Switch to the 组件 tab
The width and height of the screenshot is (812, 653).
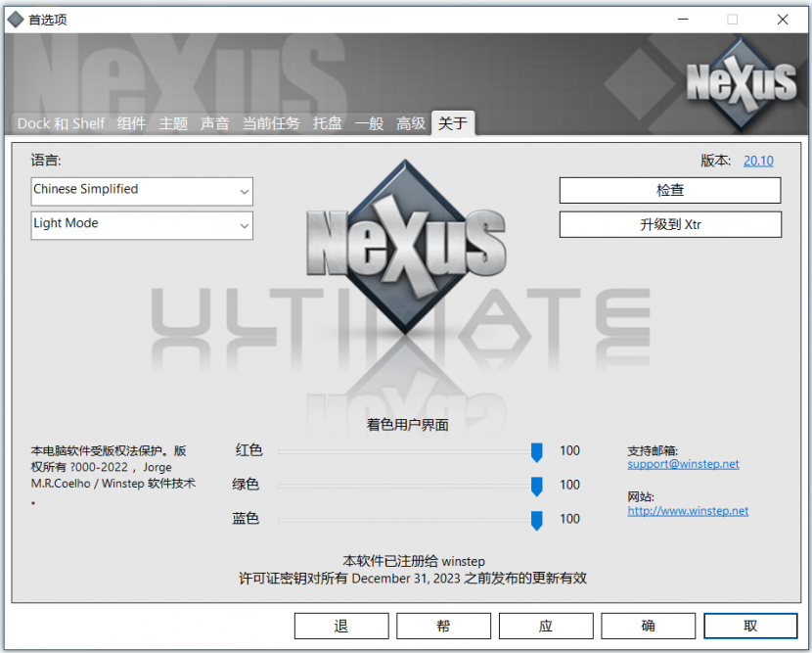coord(131,123)
